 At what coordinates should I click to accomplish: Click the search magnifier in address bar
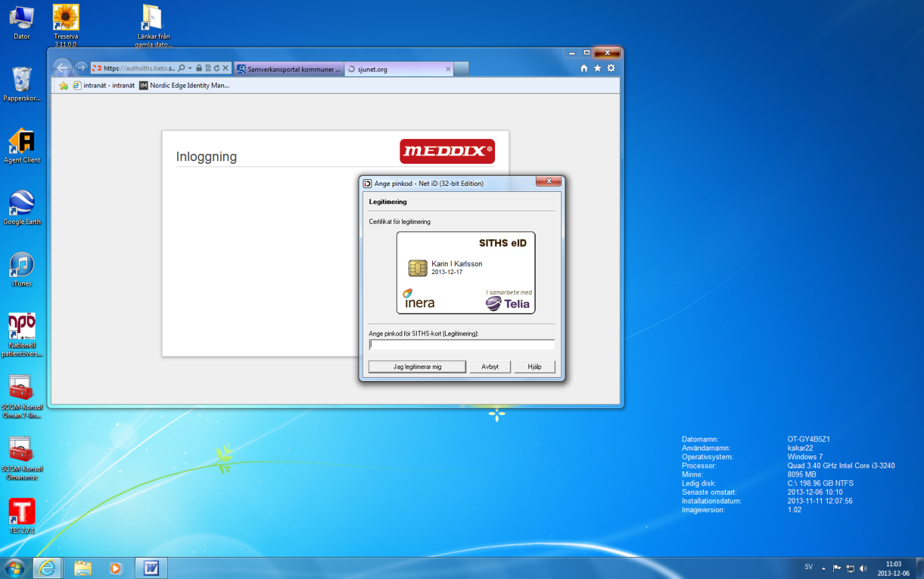(181, 68)
